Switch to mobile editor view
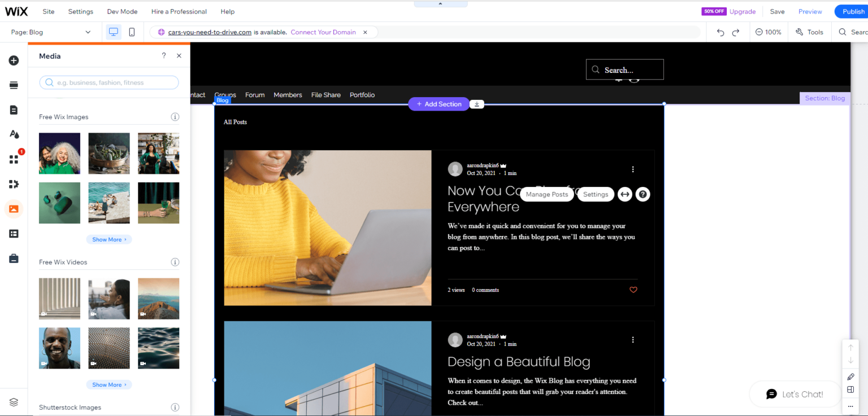The height and width of the screenshot is (416, 868). [x=132, y=32]
